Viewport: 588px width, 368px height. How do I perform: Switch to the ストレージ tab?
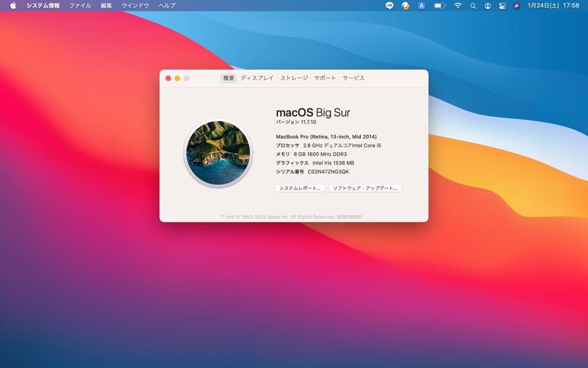pyautogui.click(x=293, y=78)
